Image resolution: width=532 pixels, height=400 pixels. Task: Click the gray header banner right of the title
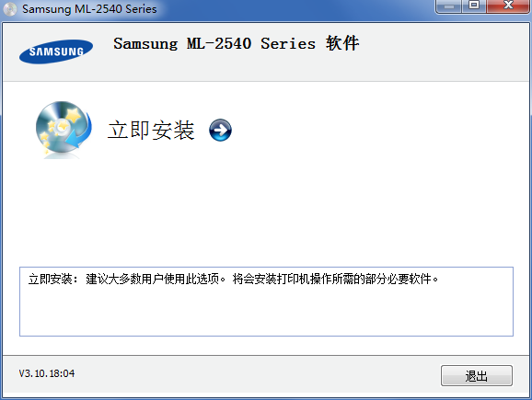(441, 51)
